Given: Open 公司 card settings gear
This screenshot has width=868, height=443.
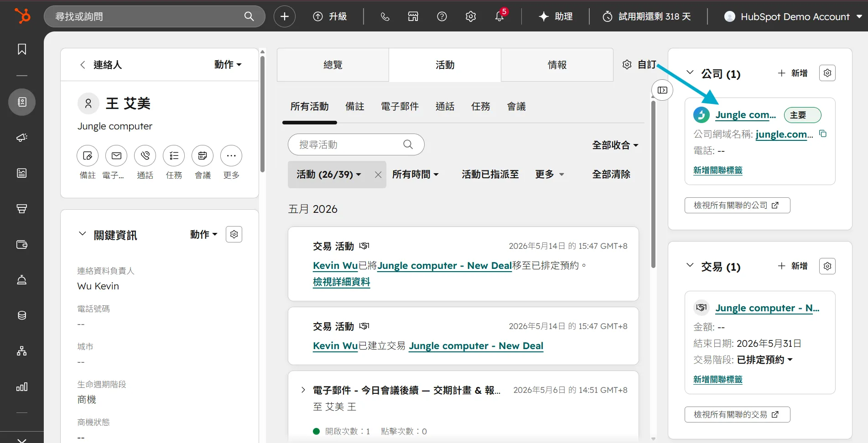Looking at the screenshot, I should click(x=827, y=73).
